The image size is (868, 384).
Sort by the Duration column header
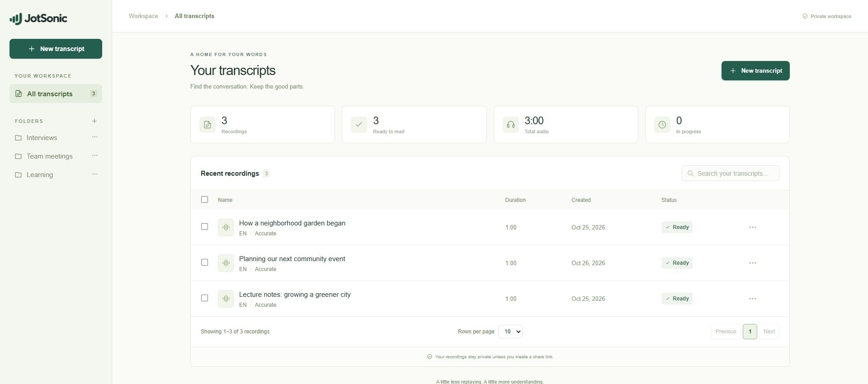click(x=515, y=200)
